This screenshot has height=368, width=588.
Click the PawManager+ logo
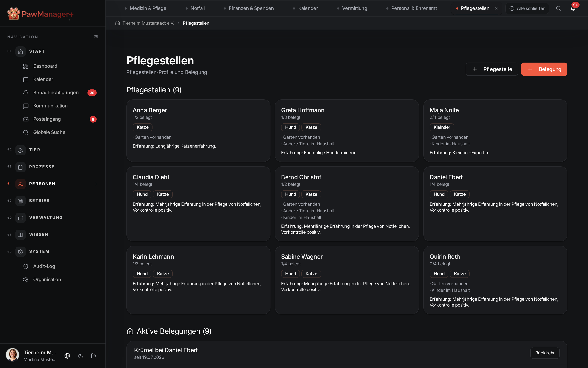point(40,14)
